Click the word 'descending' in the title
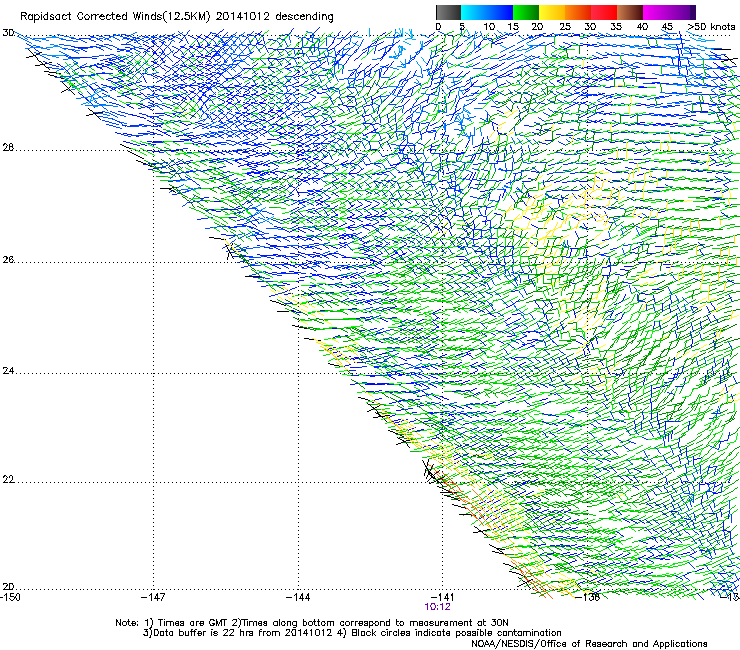 304,17
